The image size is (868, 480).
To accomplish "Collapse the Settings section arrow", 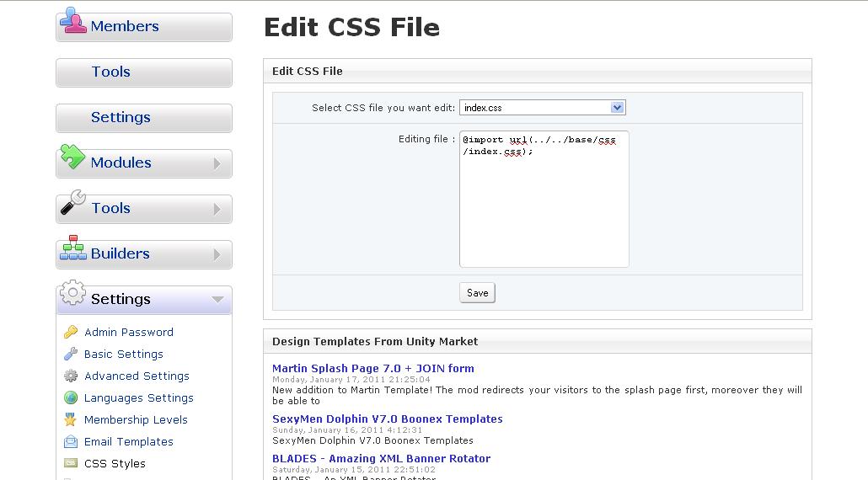I will (x=217, y=300).
